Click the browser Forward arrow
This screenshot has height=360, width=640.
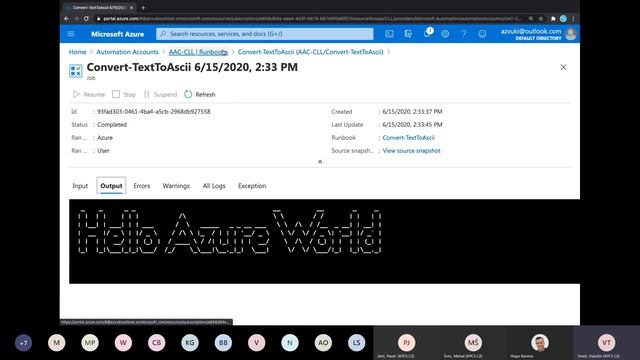76,18
